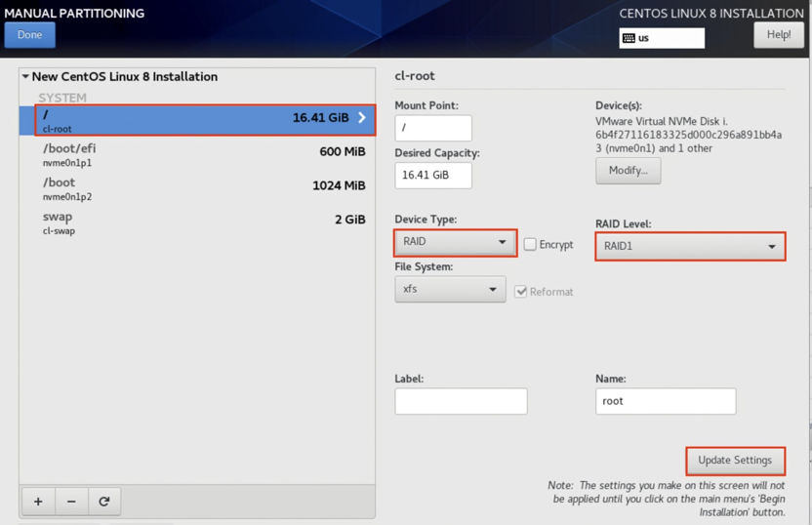Image resolution: width=812 pixels, height=525 pixels.
Task: Toggle the Encrypt checkbox
Action: [x=530, y=244]
